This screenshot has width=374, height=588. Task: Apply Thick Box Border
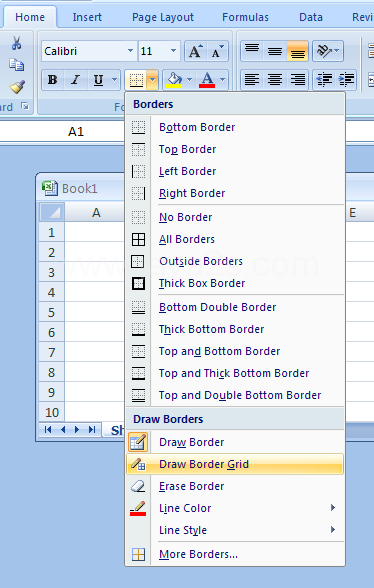tap(235, 284)
